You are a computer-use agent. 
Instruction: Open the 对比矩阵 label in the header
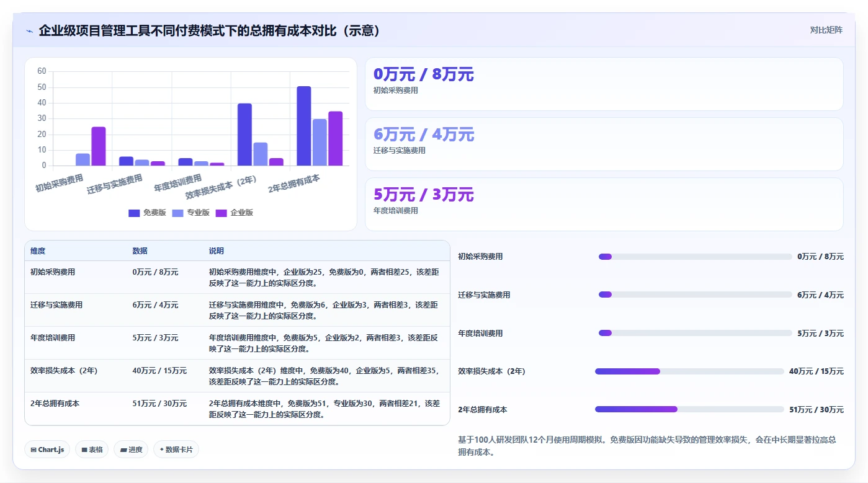826,30
